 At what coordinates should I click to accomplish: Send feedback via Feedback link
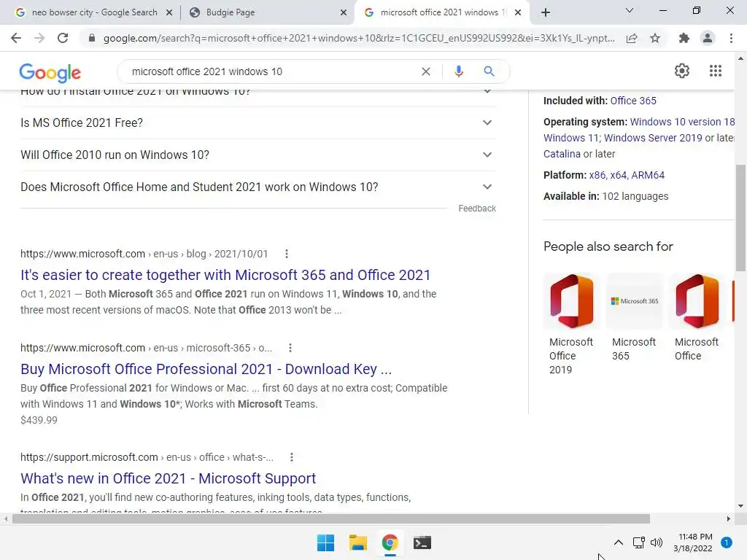pos(477,209)
